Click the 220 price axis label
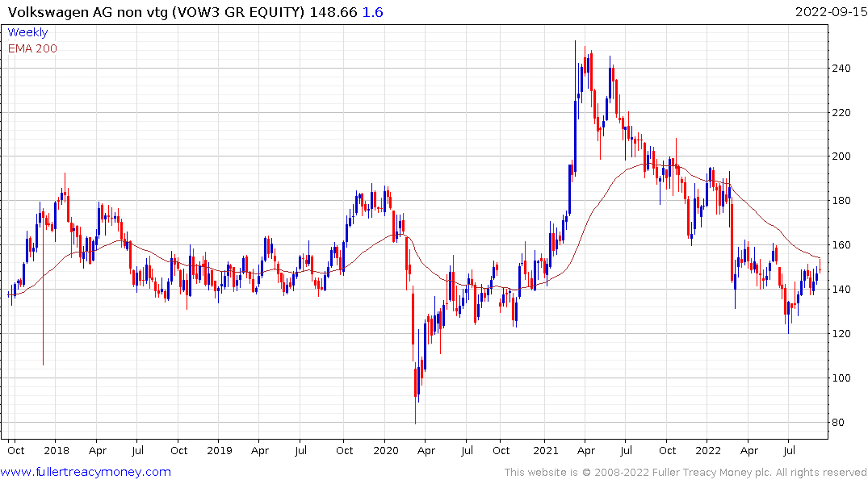 841,112
